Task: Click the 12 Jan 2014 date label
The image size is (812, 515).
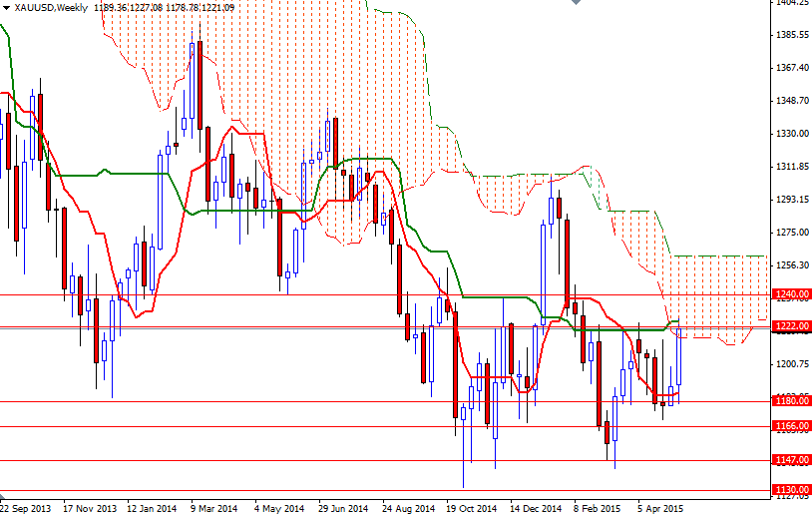Action: coord(152,508)
